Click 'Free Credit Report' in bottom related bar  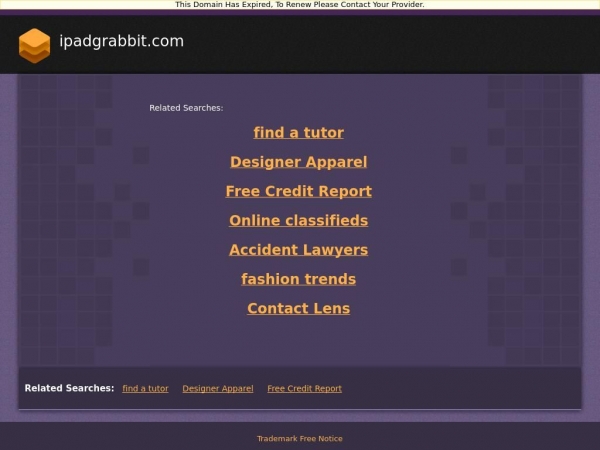coord(305,388)
